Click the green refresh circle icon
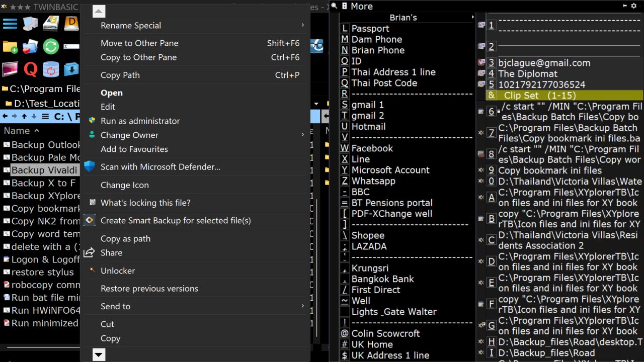This screenshot has height=362, width=644. point(51,46)
